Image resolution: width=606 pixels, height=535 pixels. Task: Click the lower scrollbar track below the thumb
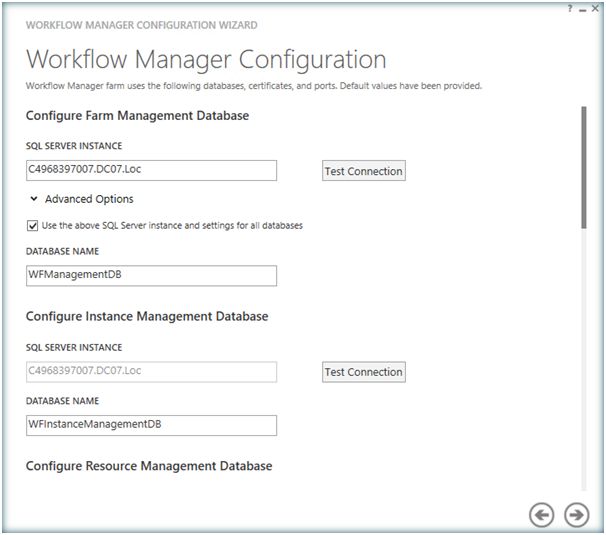(584, 360)
